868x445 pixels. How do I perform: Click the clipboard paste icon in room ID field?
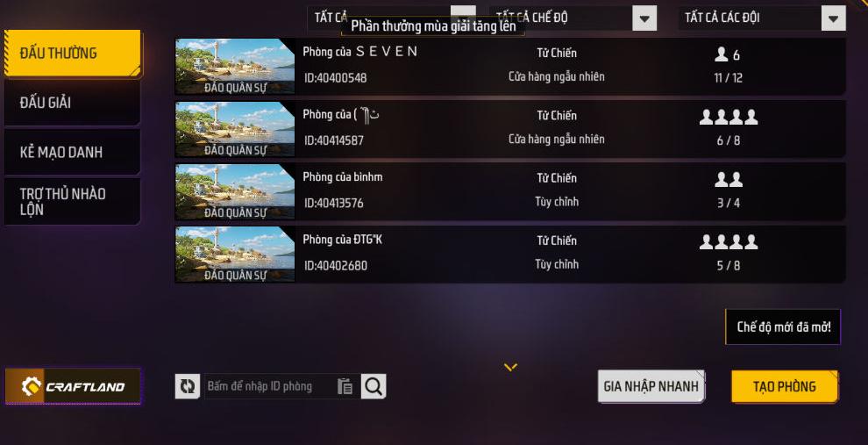[x=345, y=386]
